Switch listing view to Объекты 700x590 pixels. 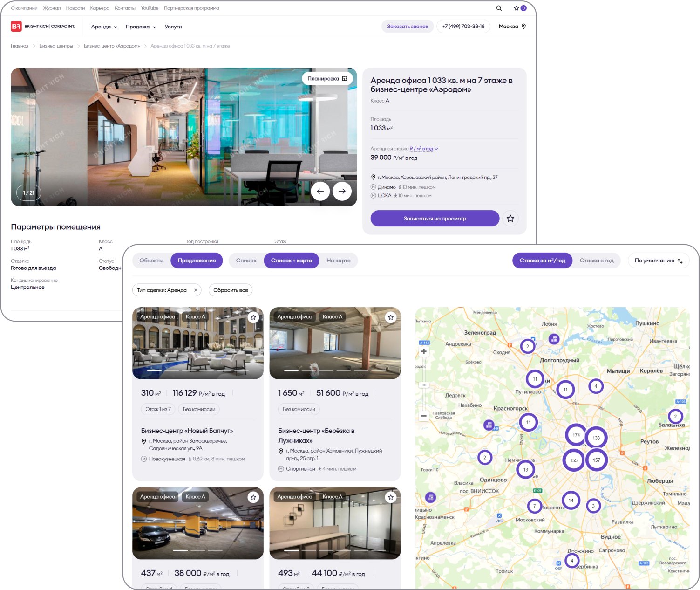pyautogui.click(x=151, y=261)
